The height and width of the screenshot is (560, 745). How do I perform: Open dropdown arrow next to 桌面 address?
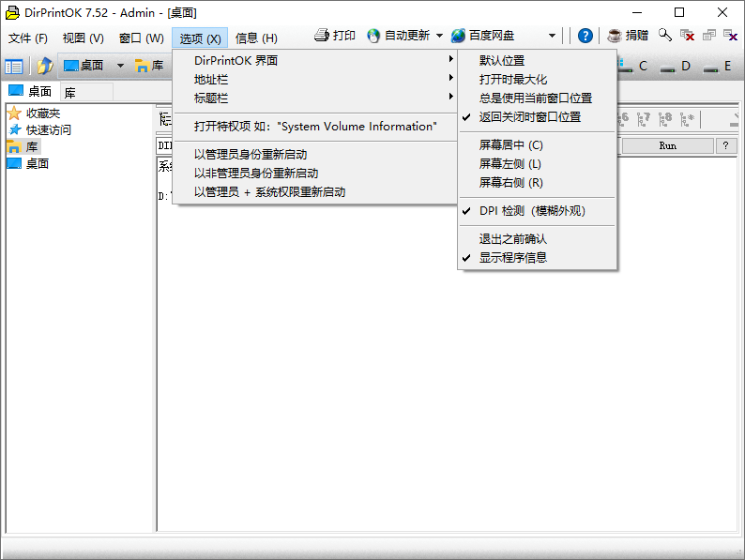pyautogui.click(x=120, y=66)
